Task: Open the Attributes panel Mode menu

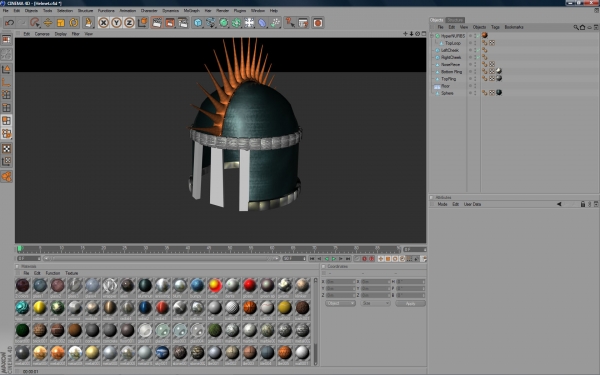Action: click(x=442, y=204)
